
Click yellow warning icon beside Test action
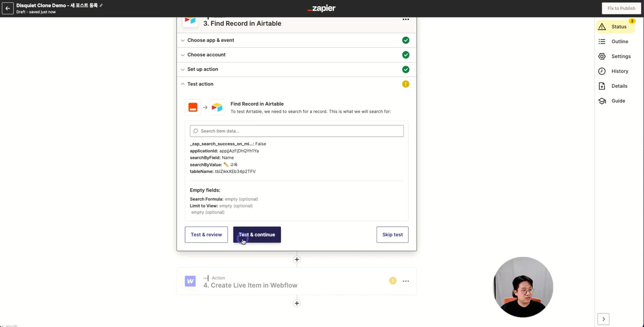pos(406,84)
